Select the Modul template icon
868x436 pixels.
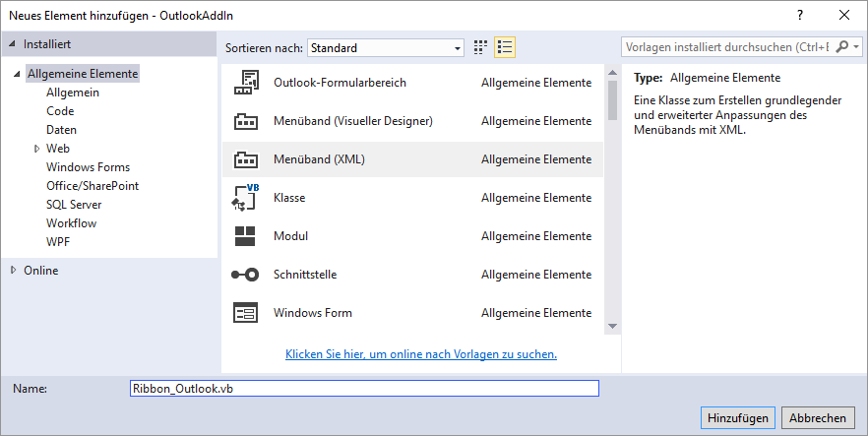(x=245, y=236)
